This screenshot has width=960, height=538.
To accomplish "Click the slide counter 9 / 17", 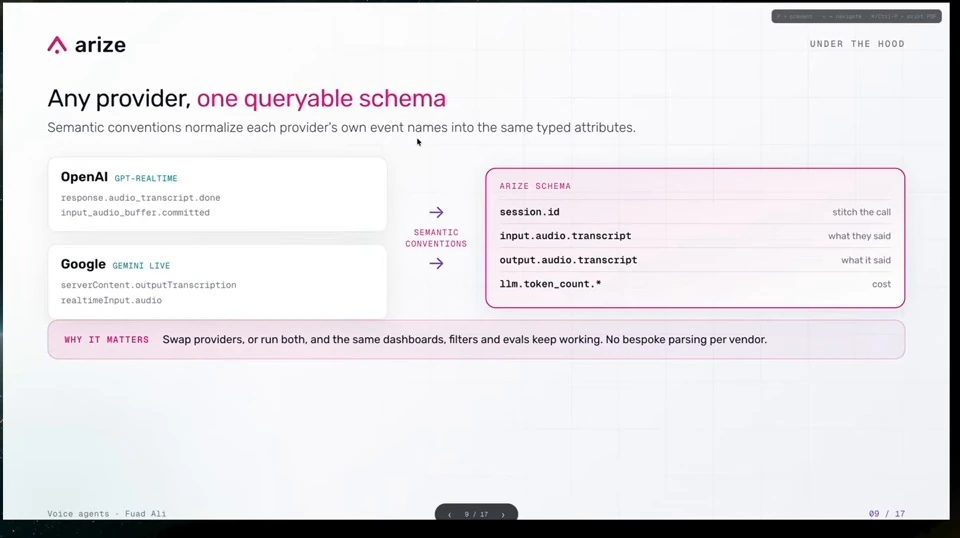I will (476, 515).
